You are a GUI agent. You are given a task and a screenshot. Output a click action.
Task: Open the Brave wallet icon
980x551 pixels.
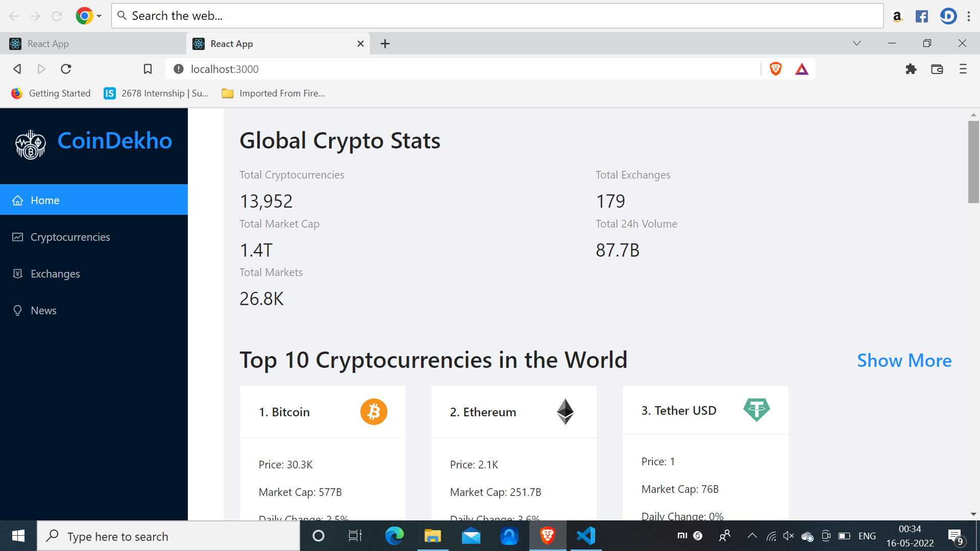coord(937,69)
